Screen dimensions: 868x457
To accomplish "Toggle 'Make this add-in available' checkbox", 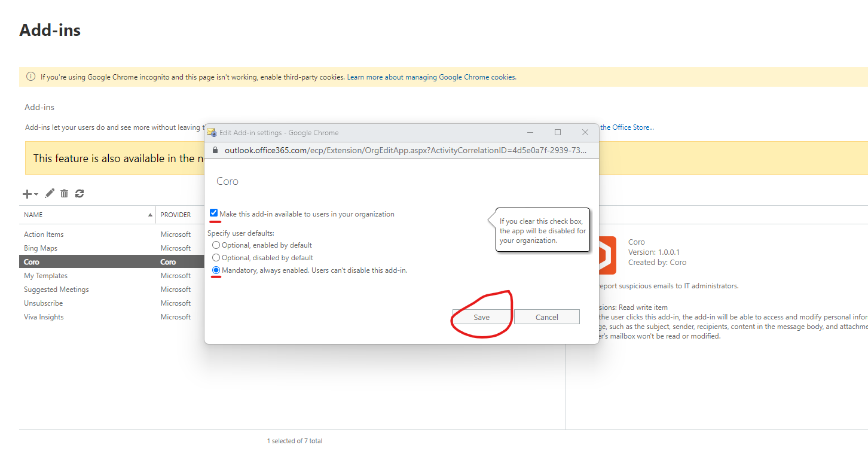I will pos(214,214).
